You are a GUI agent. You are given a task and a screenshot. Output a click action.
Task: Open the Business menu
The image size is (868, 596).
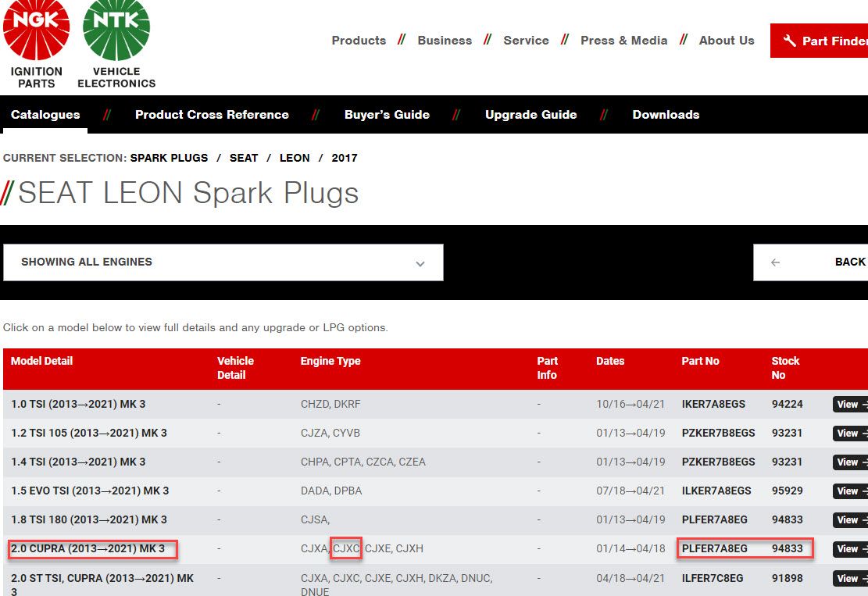pos(445,41)
